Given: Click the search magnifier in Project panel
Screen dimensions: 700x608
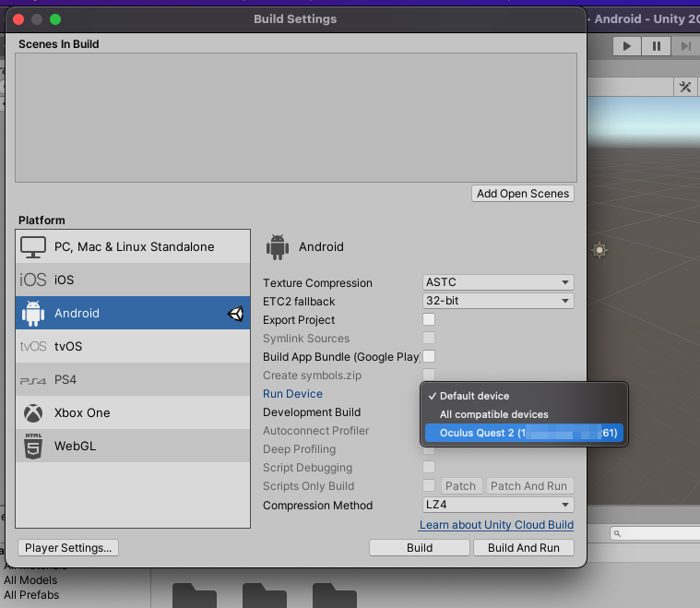Looking at the screenshot, I should (617, 533).
